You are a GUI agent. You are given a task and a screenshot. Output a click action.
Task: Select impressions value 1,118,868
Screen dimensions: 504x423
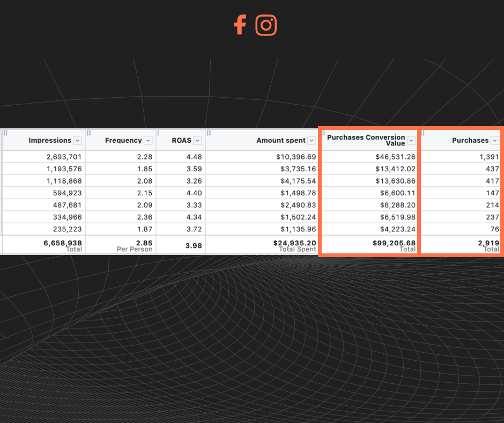click(64, 181)
